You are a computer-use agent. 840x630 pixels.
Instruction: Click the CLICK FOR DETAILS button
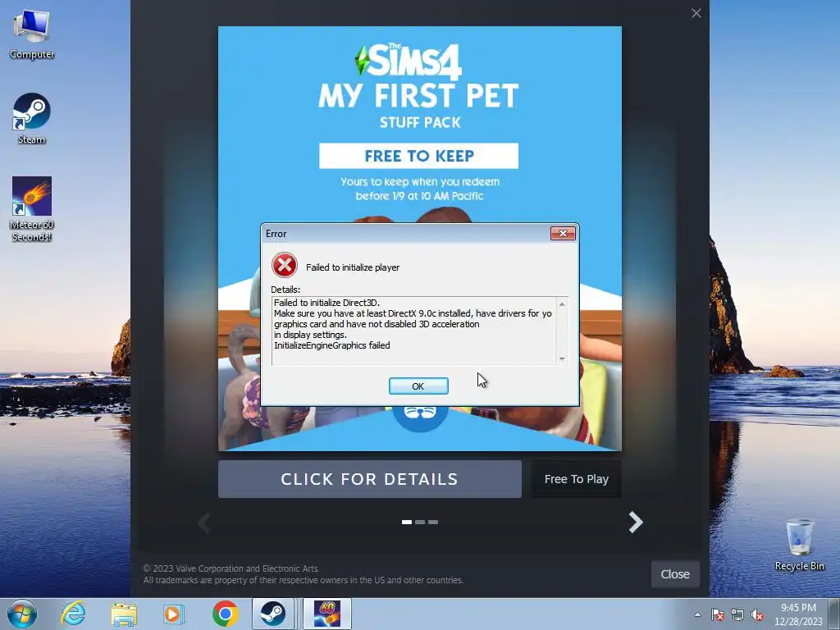coord(370,479)
